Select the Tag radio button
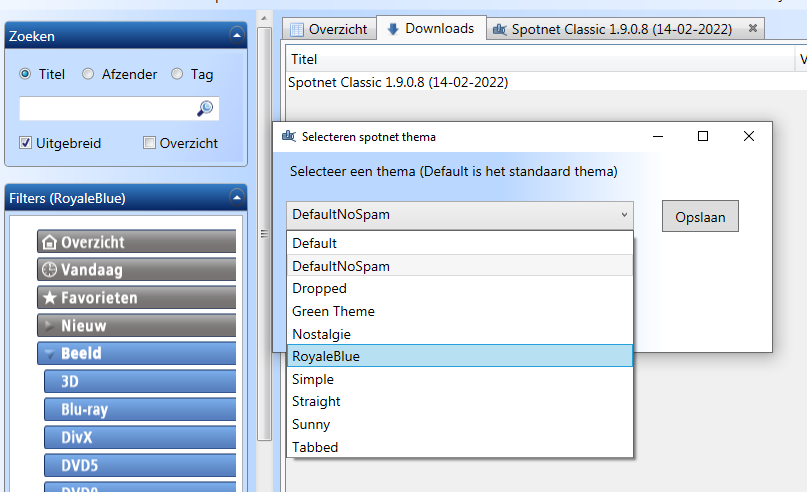 point(177,74)
